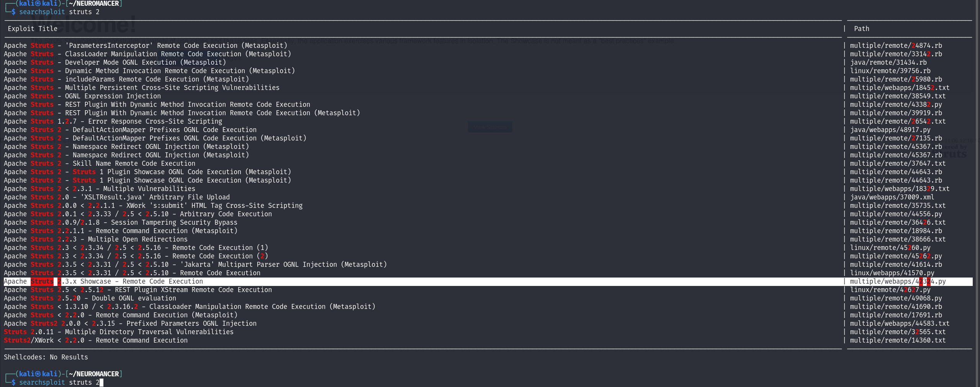Click the Shellcodes: No Results line
This screenshot has width=980, height=387.
(46, 357)
